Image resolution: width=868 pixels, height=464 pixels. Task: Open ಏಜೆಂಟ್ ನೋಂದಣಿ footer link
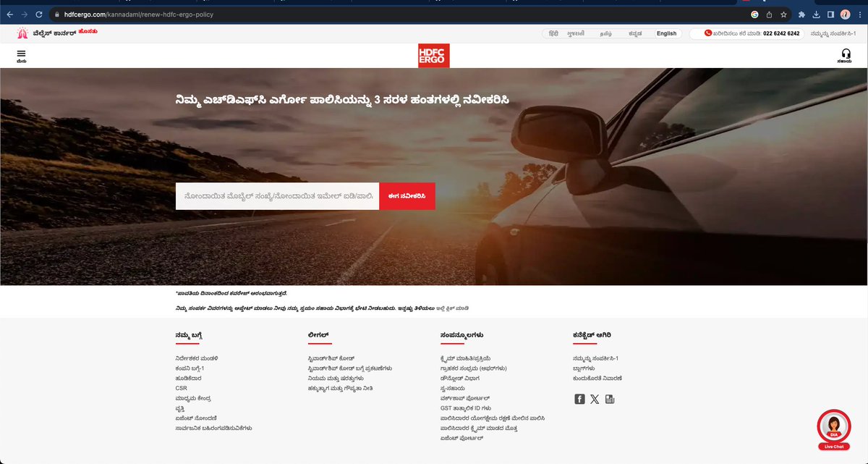coord(196,418)
